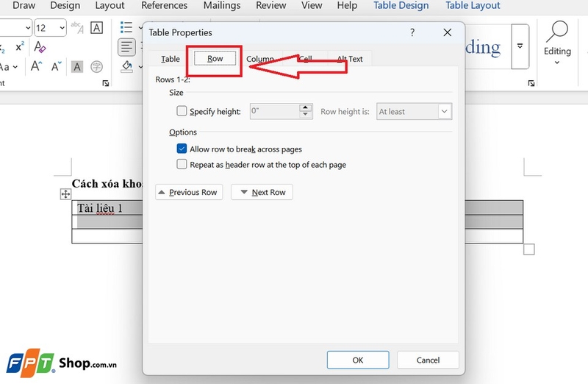Switch to the Row tab in dialog
Screen dimensions: 588x384
[215, 59]
